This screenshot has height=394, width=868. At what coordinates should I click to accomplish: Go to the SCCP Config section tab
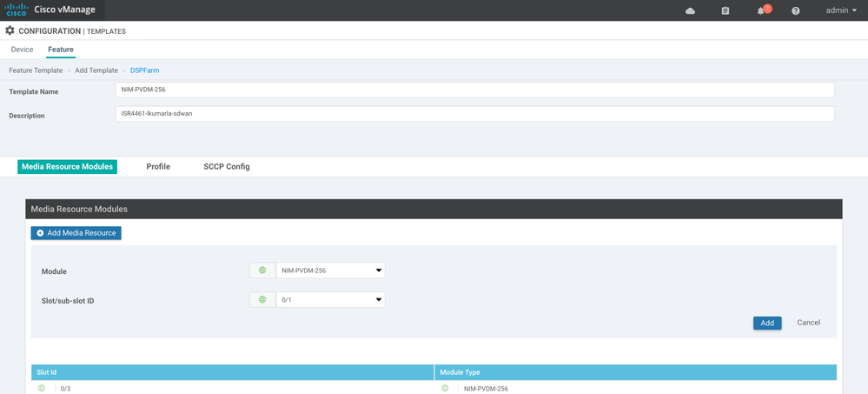tap(227, 166)
